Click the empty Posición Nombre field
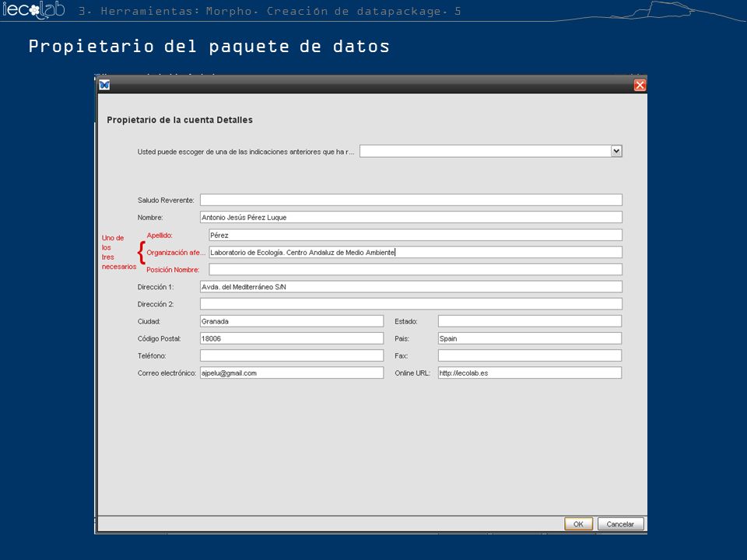 tap(415, 269)
